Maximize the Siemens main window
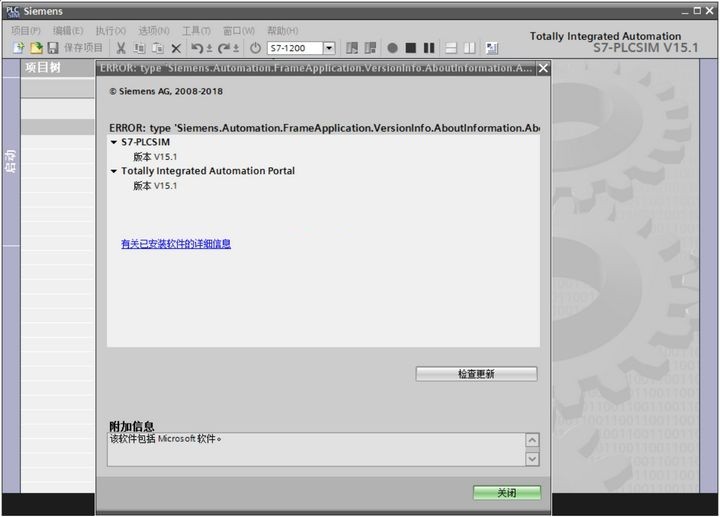This screenshot has height=517, width=720. tap(698, 11)
